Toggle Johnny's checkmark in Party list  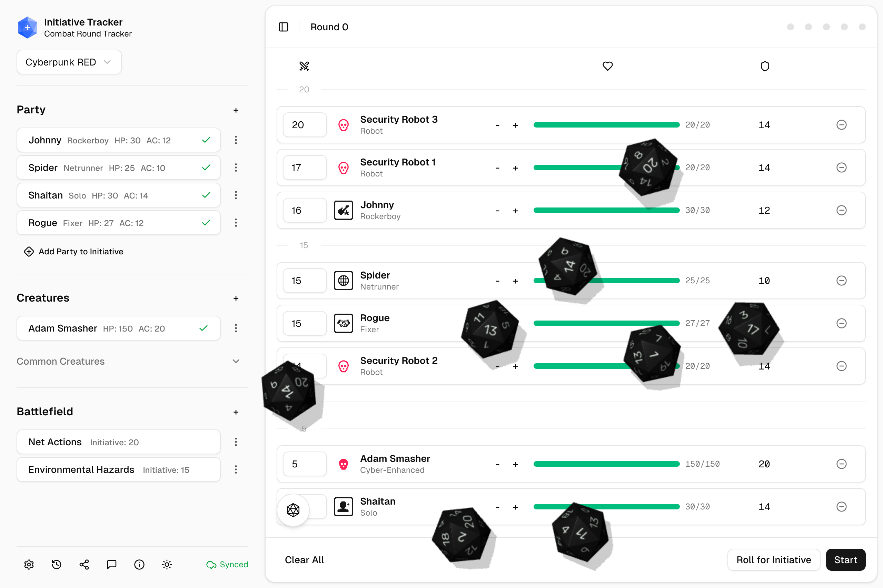click(x=206, y=140)
